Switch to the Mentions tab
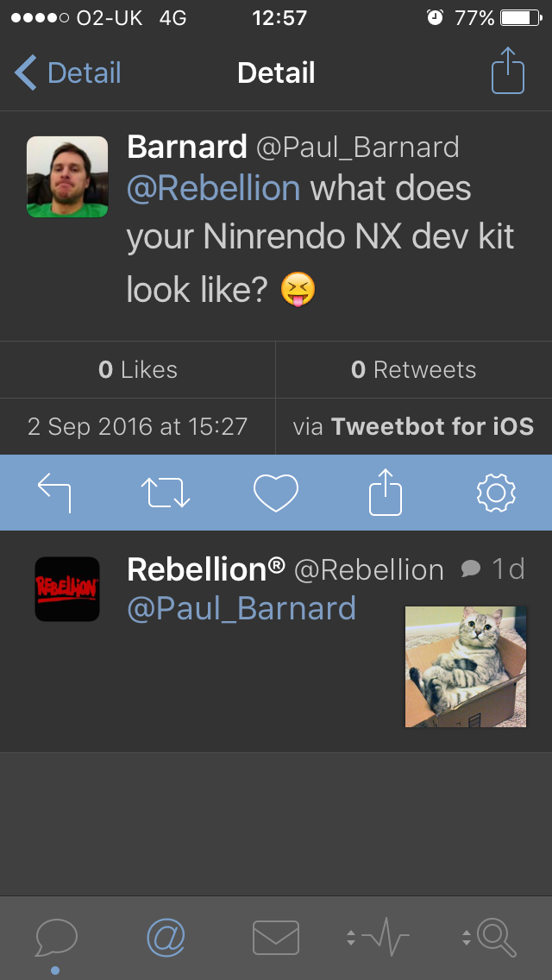 pos(166,937)
